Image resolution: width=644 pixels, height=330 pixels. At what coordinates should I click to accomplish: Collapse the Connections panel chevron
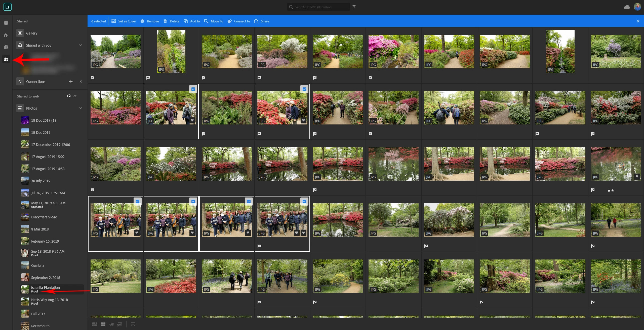[81, 81]
